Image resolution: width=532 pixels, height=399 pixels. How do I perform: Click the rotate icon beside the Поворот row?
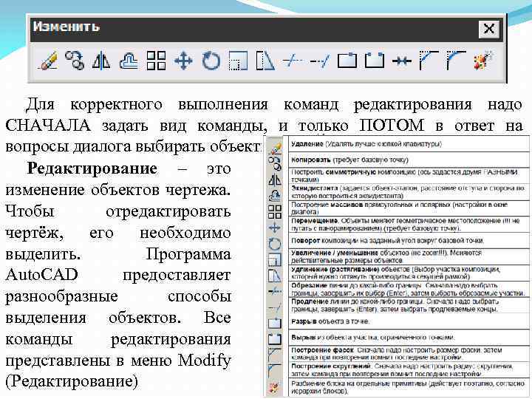point(275,244)
